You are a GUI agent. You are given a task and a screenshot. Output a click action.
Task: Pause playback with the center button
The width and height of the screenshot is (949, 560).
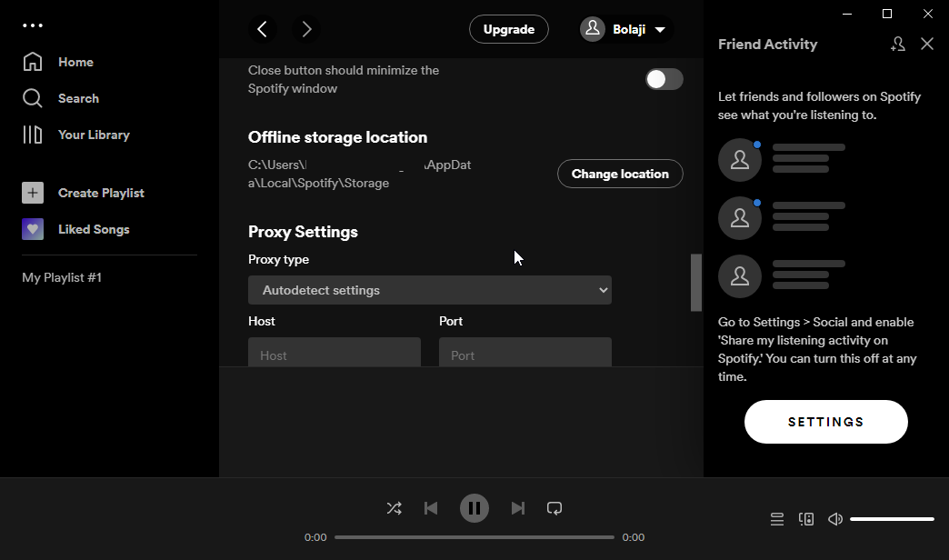click(474, 508)
